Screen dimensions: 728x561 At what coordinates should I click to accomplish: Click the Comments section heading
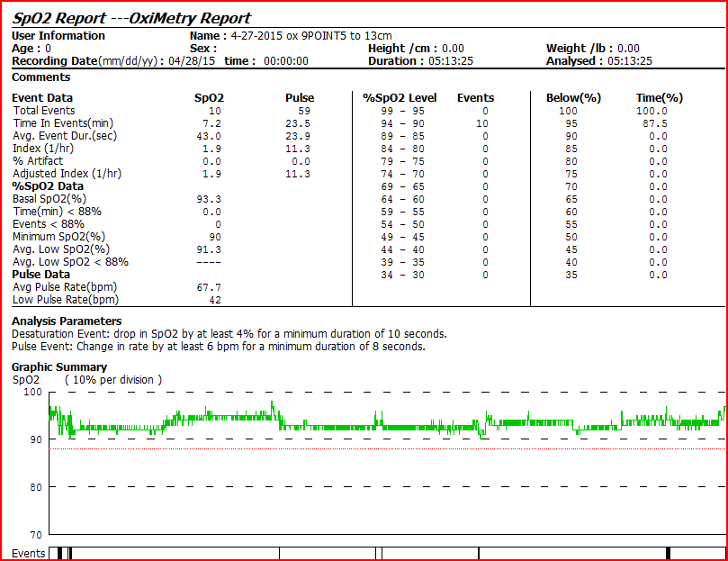[40, 77]
